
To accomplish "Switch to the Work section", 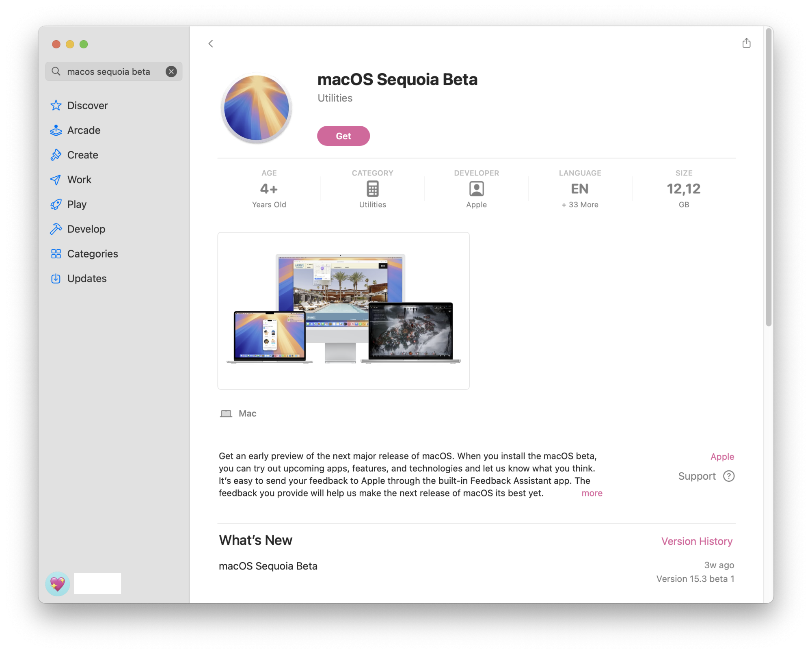I will [x=80, y=180].
